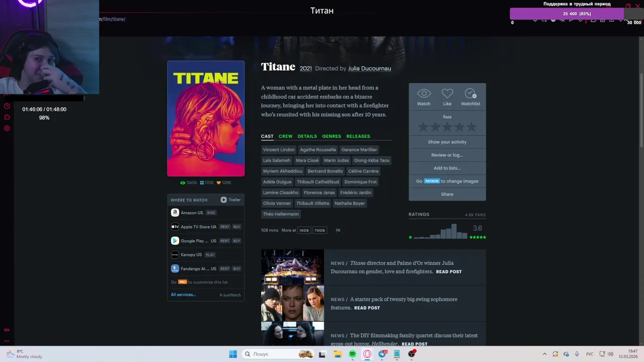Switch to the GENRES tab
The height and width of the screenshot is (362, 644).
pyautogui.click(x=332, y=136)
